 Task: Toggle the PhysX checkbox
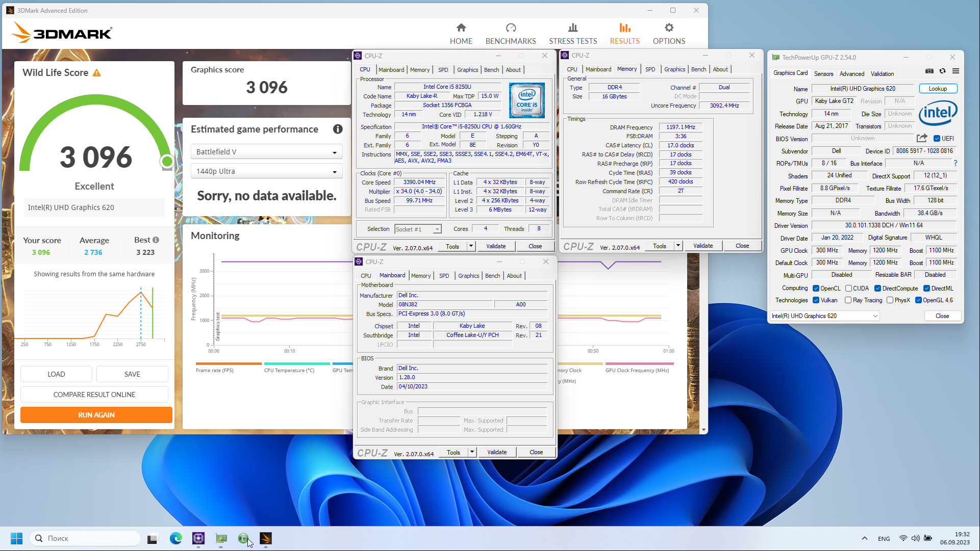[x=890, y=300]
